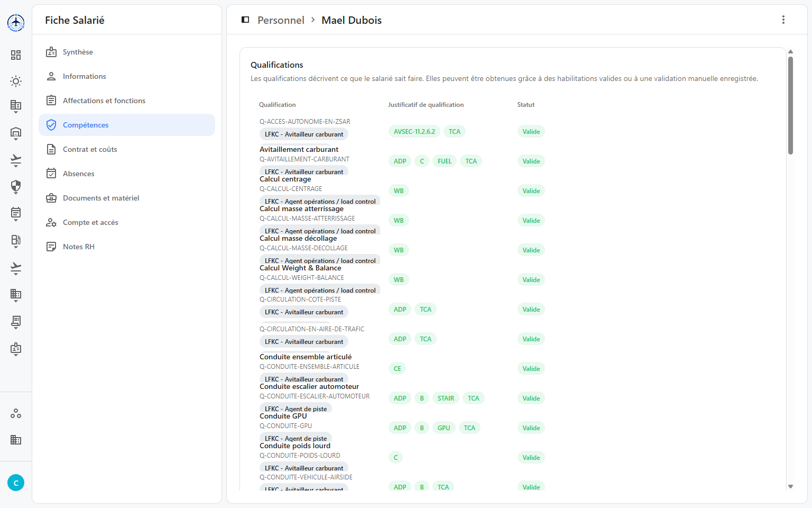Expand the hangar icon menu
Image resolution: width=812 pixels, height=508 pixels.
16,133
